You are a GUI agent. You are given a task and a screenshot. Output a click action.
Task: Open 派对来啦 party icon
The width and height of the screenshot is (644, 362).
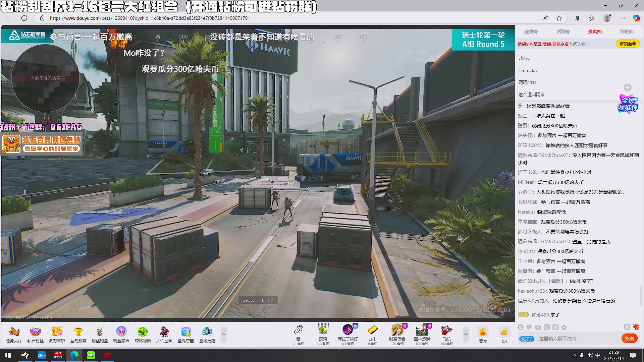point(57,335)
